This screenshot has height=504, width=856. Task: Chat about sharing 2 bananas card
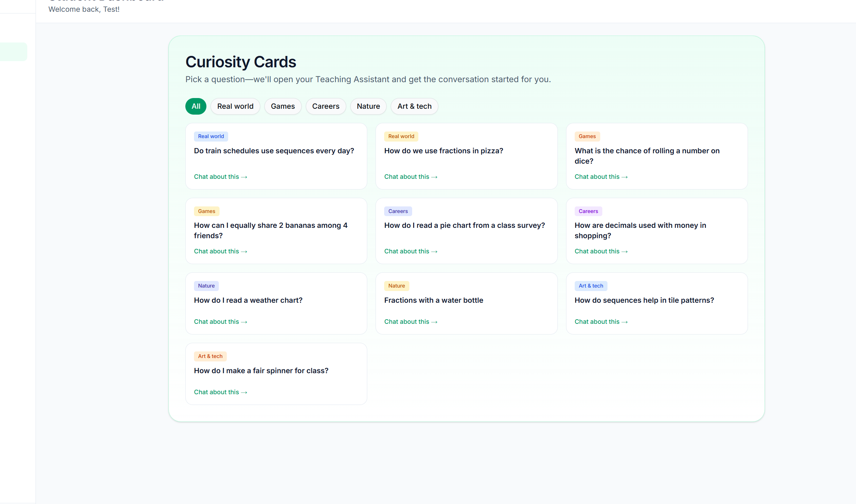point(221,251)
